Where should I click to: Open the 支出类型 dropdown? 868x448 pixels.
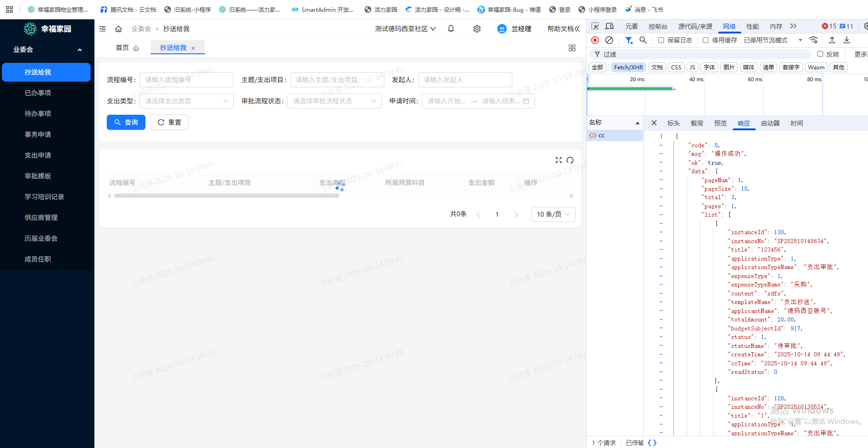tap(186, 101)
